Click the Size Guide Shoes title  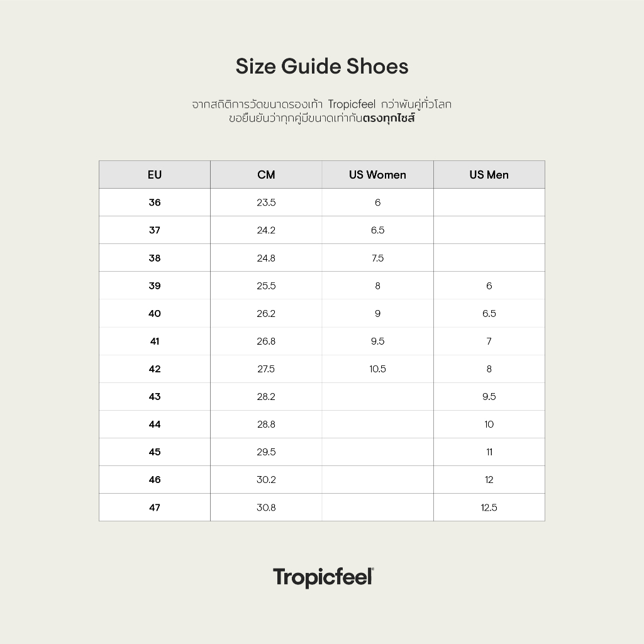point(322,67)
